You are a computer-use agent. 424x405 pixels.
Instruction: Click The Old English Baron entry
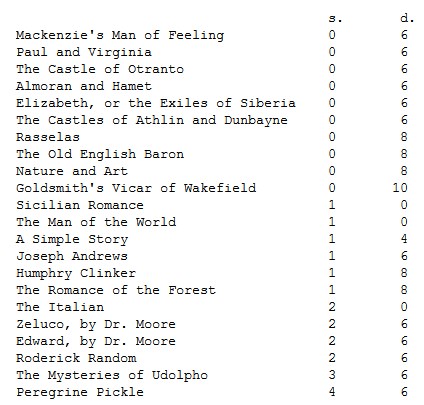click(100, 154)
